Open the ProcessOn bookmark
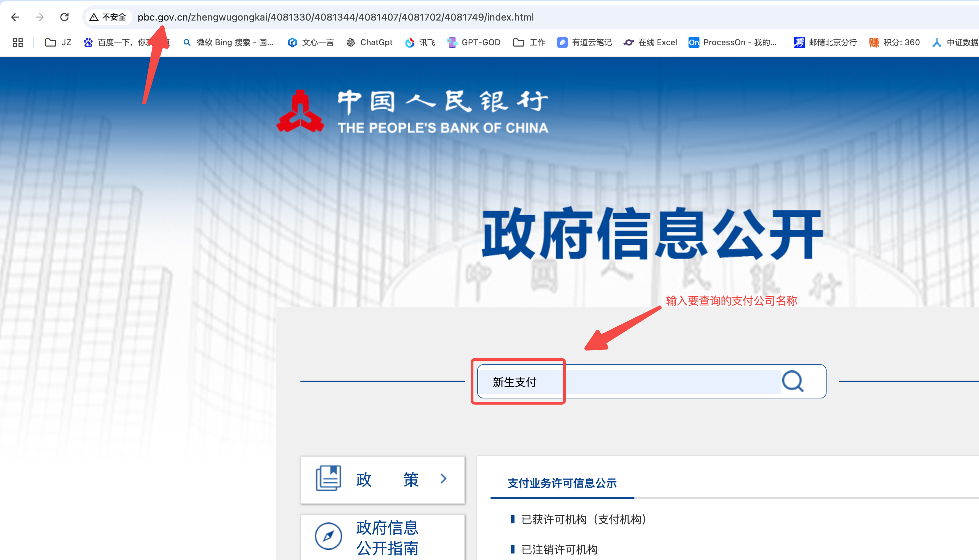This screenshot has height=560, width=979. (x=733, y=42)
